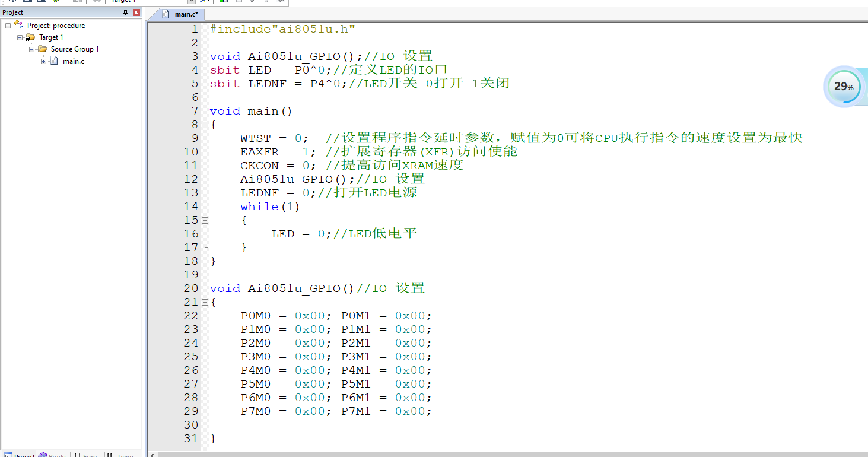Collapse the while(1) block fold
Screen dimensions: 868x457
pyautogui.click(x=205, y=220)
